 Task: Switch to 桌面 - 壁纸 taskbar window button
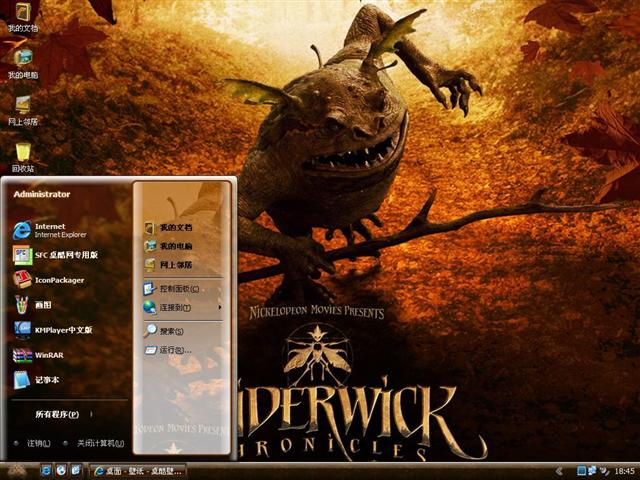[138, 471]
